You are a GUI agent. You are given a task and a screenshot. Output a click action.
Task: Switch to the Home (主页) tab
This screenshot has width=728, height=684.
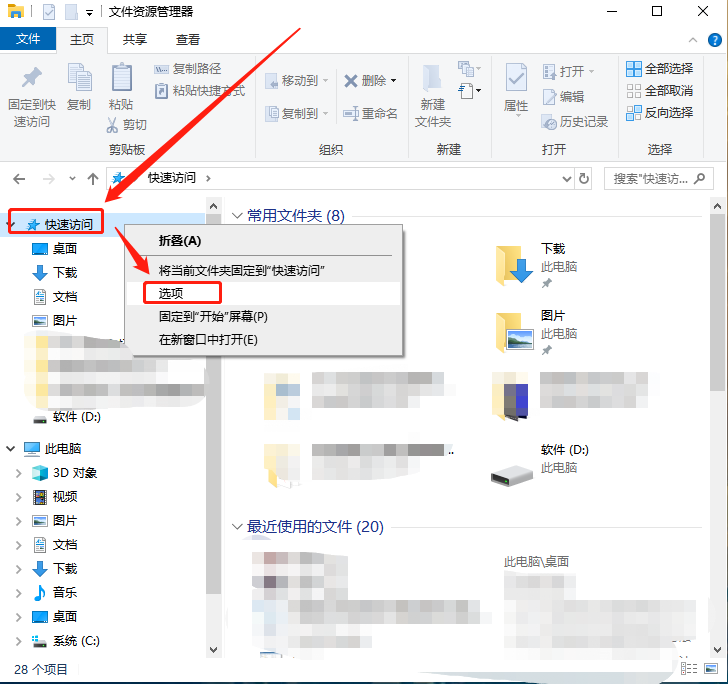82,39
